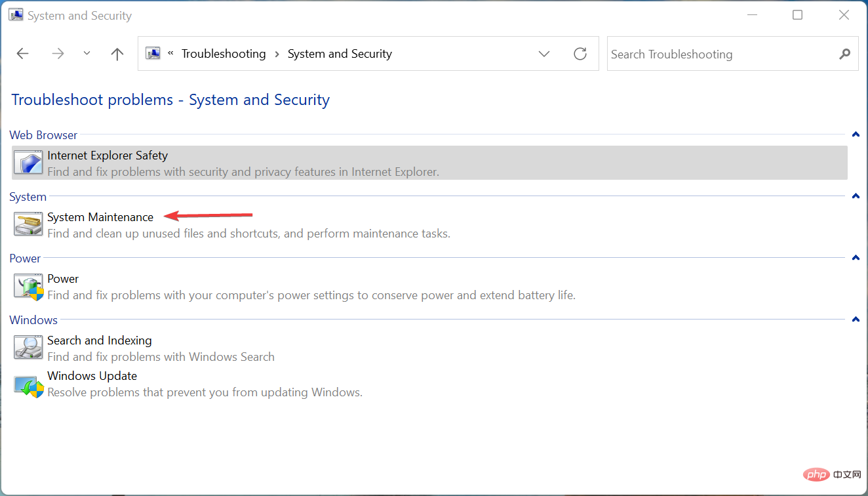This screenshot has width=868, height=496.
Task: Click the System Maintenance icon
Action: click(28, 224)
